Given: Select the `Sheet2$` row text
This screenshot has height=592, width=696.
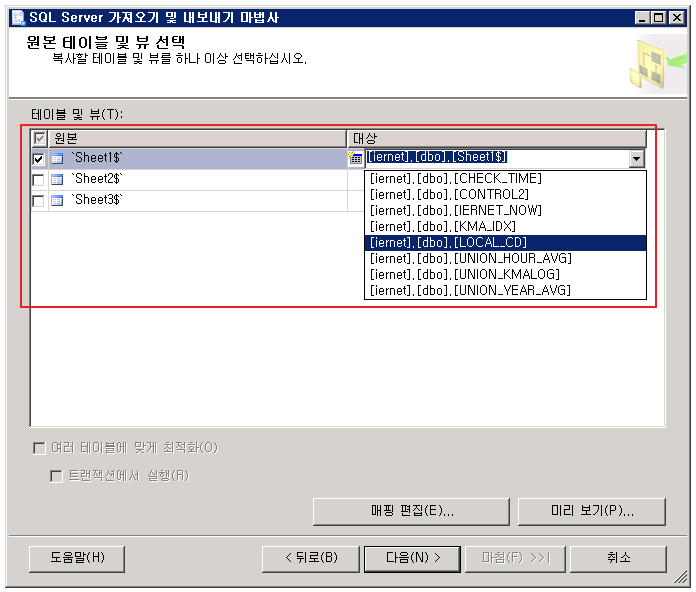Looking at the screenshot, I should point(96,179).
